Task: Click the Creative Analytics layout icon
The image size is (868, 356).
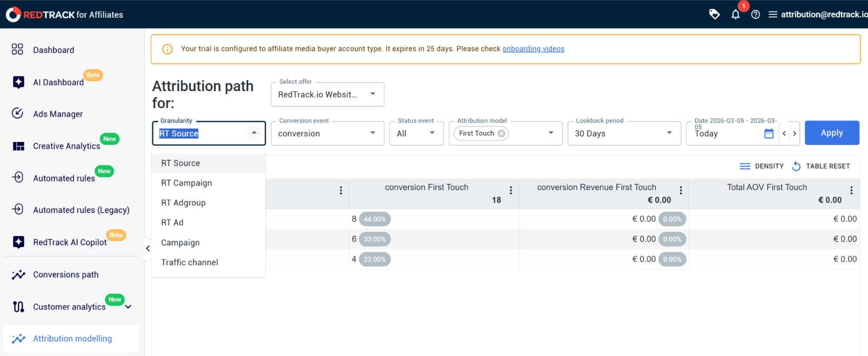Action: point(18,146)
